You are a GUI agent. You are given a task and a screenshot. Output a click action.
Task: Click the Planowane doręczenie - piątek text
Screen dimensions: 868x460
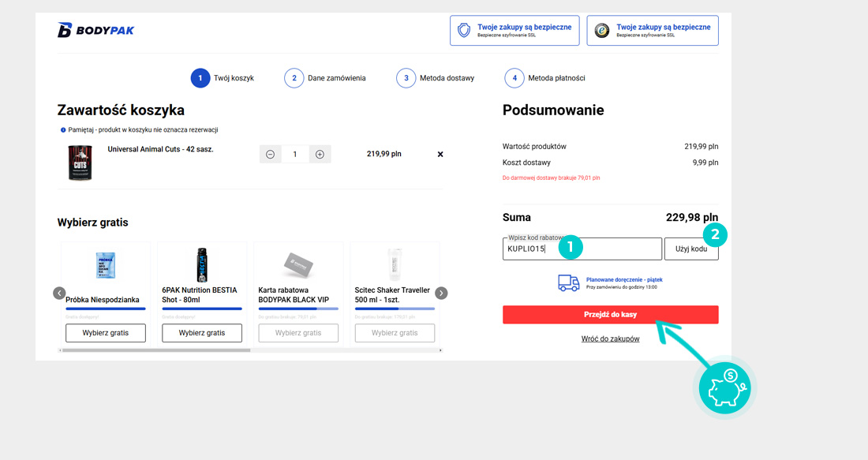[x=624, y=279]
